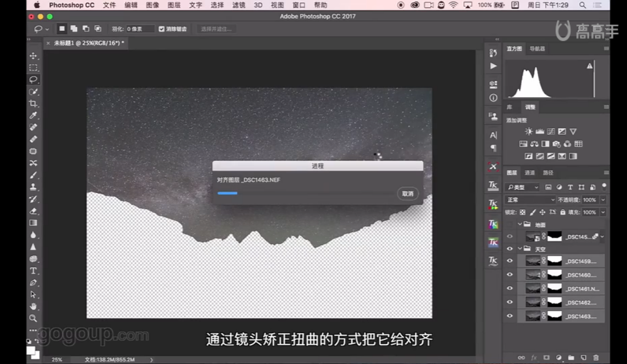Expand smart filters on _DSC145 layer

(x=602, y=237)
